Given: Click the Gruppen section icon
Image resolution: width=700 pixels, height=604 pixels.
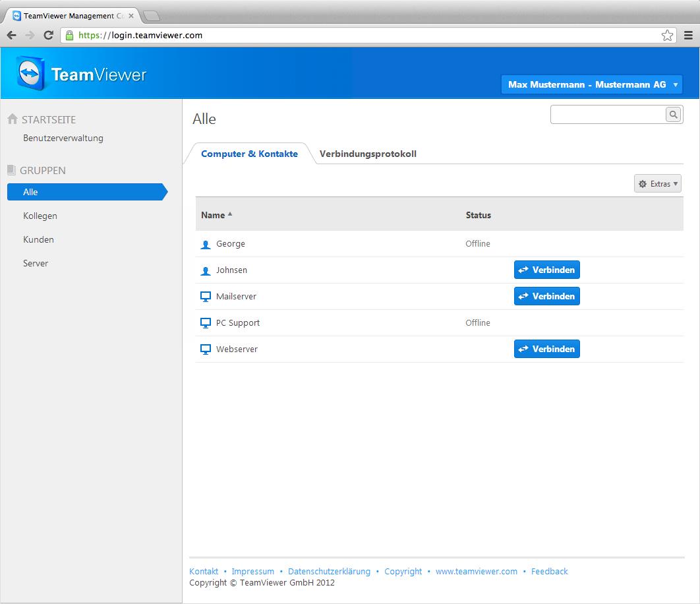Looking at the screenshot, I should tap(12, 169).
